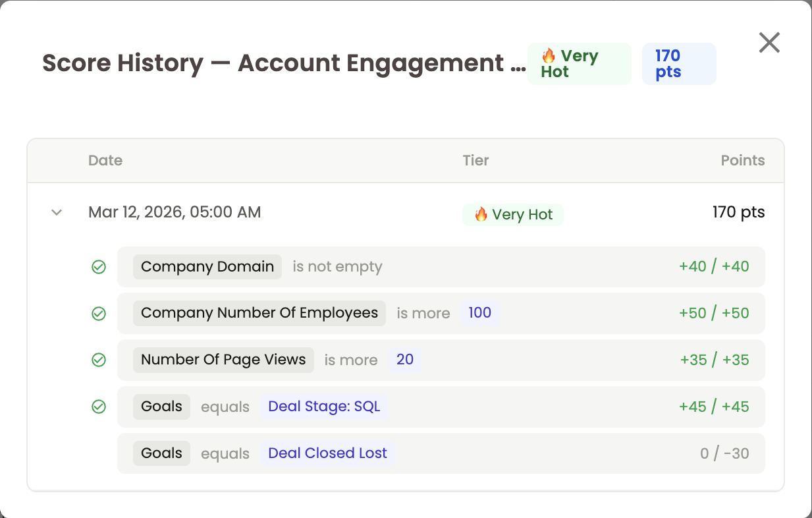Viewport: 812px width, 518px height.
Task: Click check icon beside Company Domain rule
Action: (x=99, y=267)
